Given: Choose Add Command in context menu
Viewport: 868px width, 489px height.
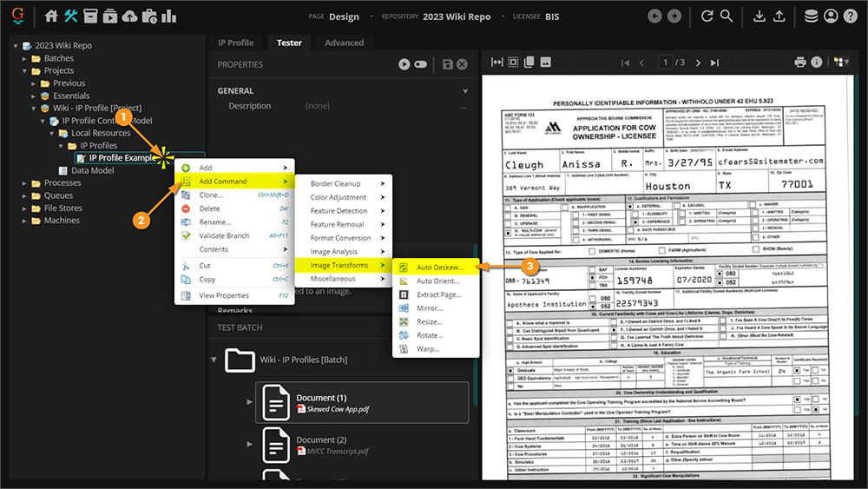Looking at the screenshot, I should (x=223, y=182).
